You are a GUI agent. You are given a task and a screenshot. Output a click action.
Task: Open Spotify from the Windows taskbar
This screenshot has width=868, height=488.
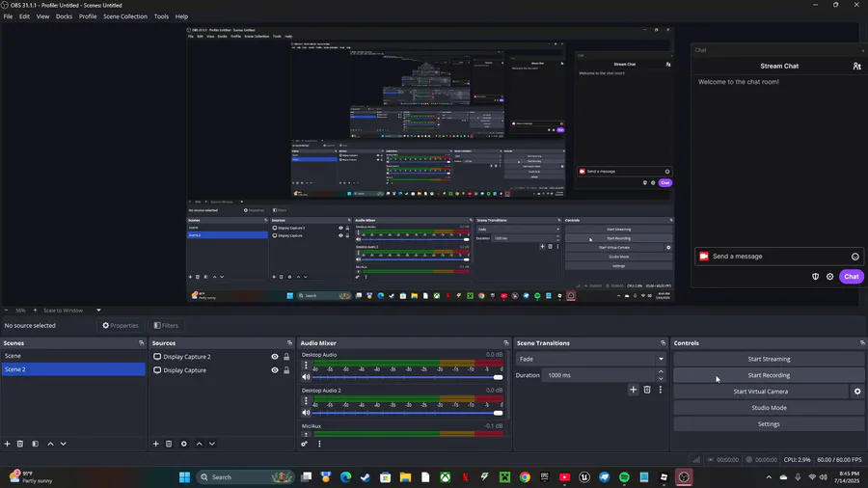tap(624, 477)
